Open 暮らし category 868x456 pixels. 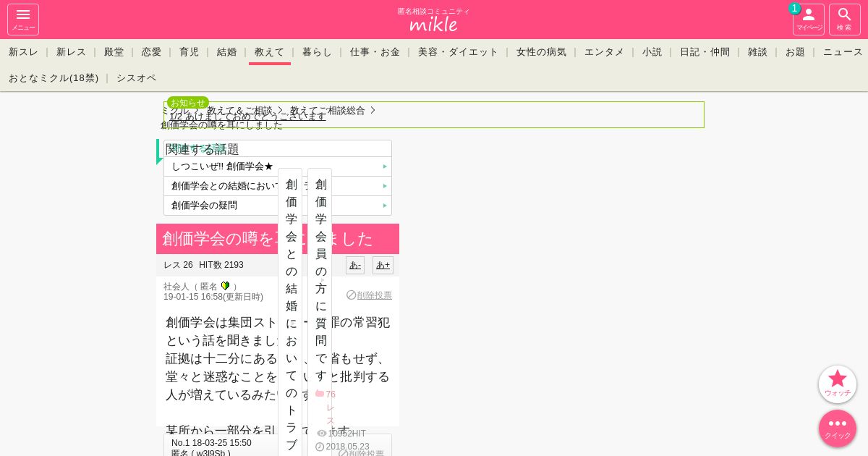(x=318, y=52)
